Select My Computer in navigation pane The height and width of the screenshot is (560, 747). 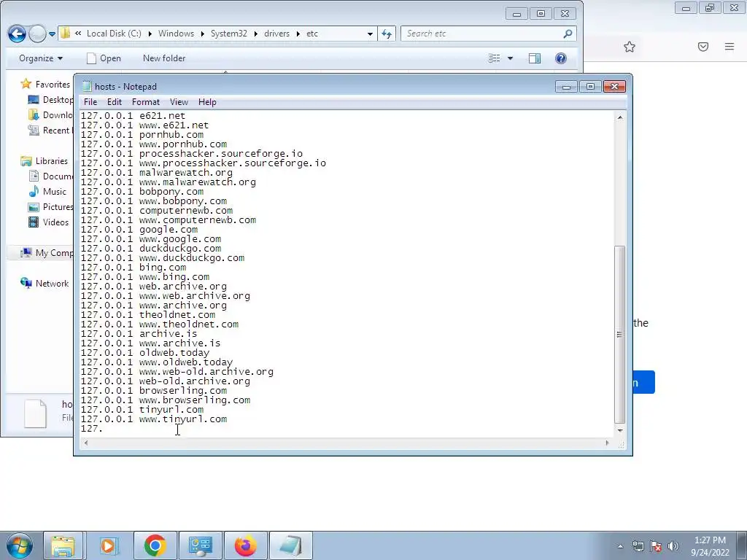(47, 253)
